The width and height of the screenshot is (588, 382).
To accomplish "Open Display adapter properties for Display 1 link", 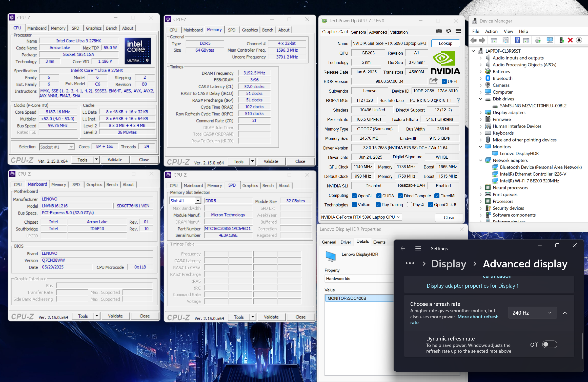I will (x=473, y=286).
